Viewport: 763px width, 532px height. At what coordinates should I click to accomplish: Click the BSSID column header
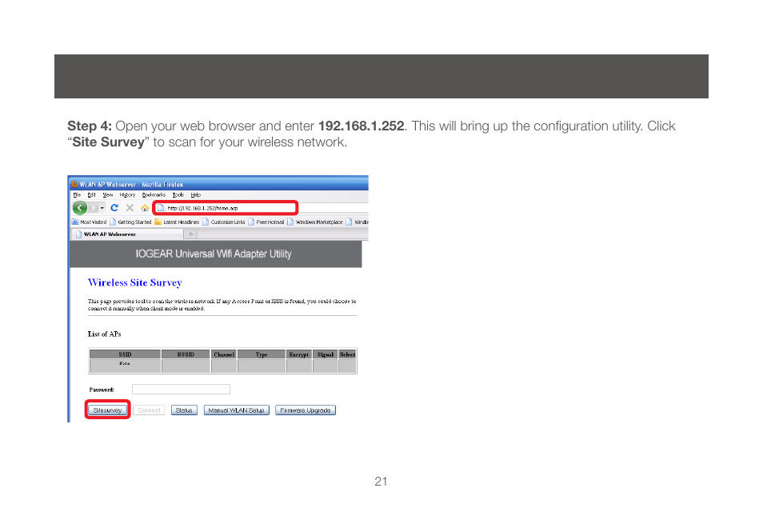click(186, 354)
